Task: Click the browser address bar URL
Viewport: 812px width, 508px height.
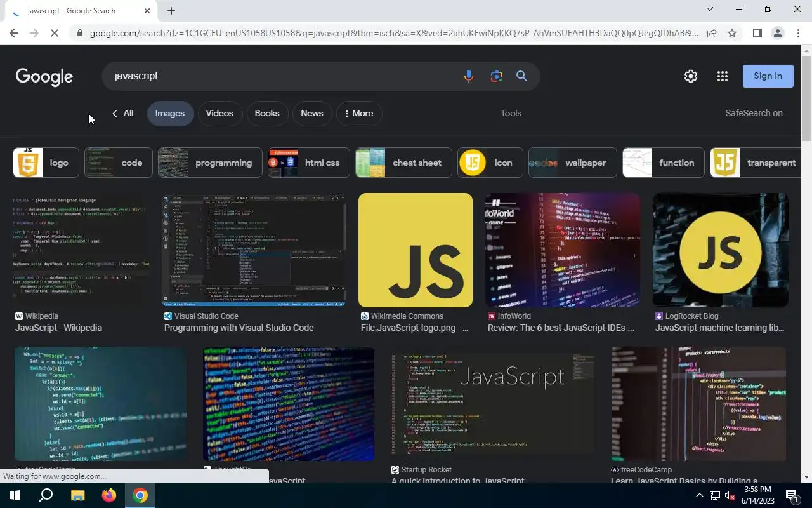Action: (x=393, y=33)
